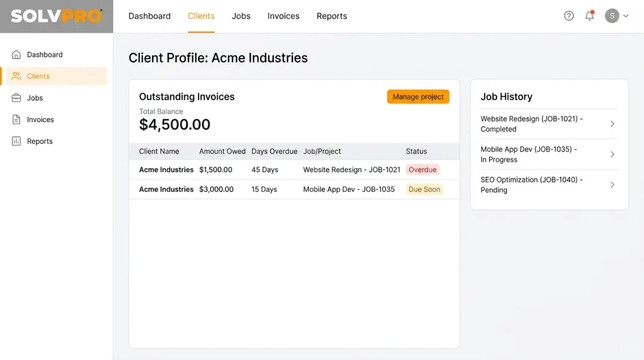Click Website Redesign - JOB-1021 table cell
Image resolution: width=644 pixels, height=360 pixels.
coord(352,170)
